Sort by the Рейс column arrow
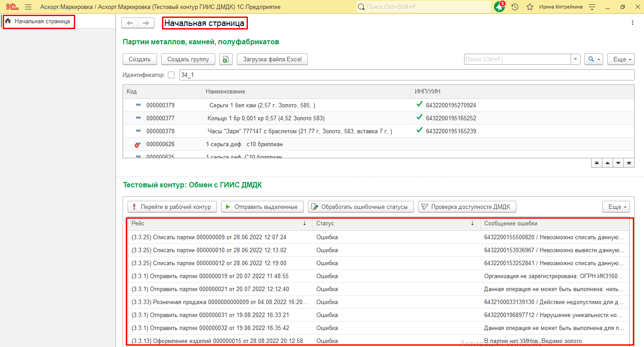Viewport: 644px width, 347px height. (305, 223)
